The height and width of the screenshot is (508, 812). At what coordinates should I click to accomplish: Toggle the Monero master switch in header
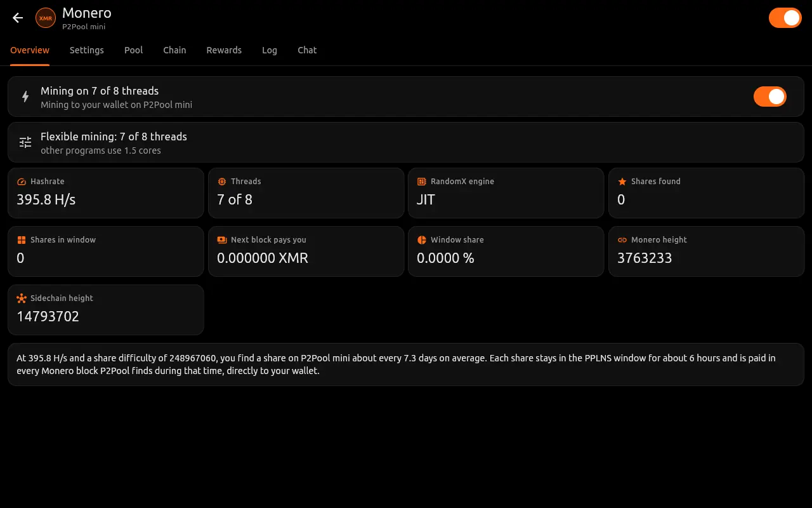785,18
